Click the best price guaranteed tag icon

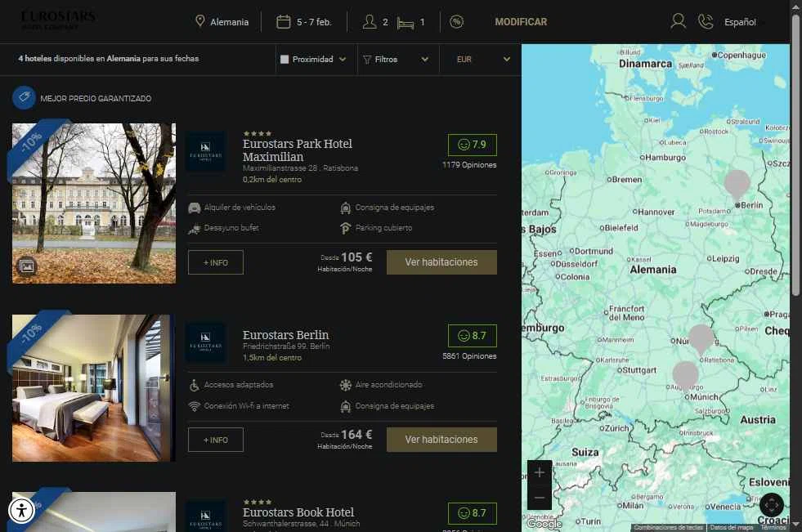[24, 97]
